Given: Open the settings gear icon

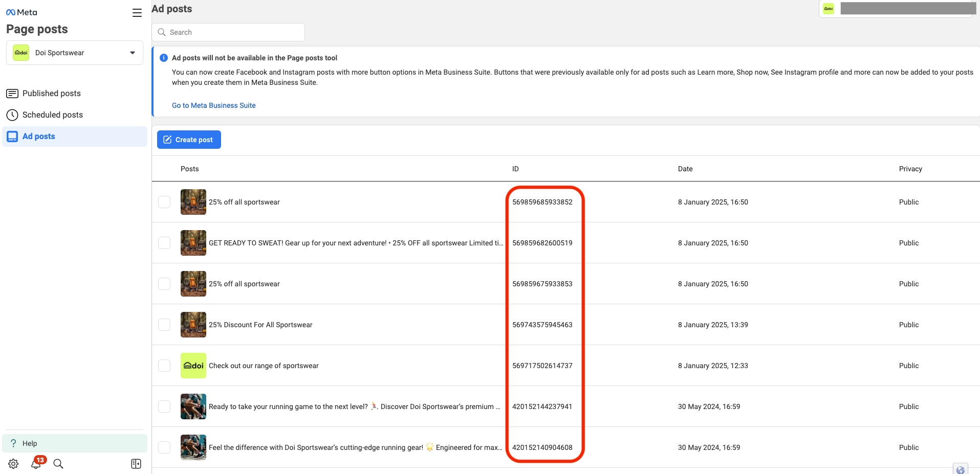Looking at the screenshot, I should (13, 464).
